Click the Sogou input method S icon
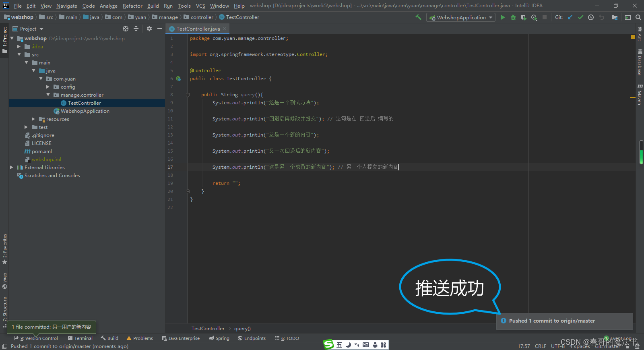Image resolution: width=644 pixels, height=350 pixels. [x=329, y=344]
